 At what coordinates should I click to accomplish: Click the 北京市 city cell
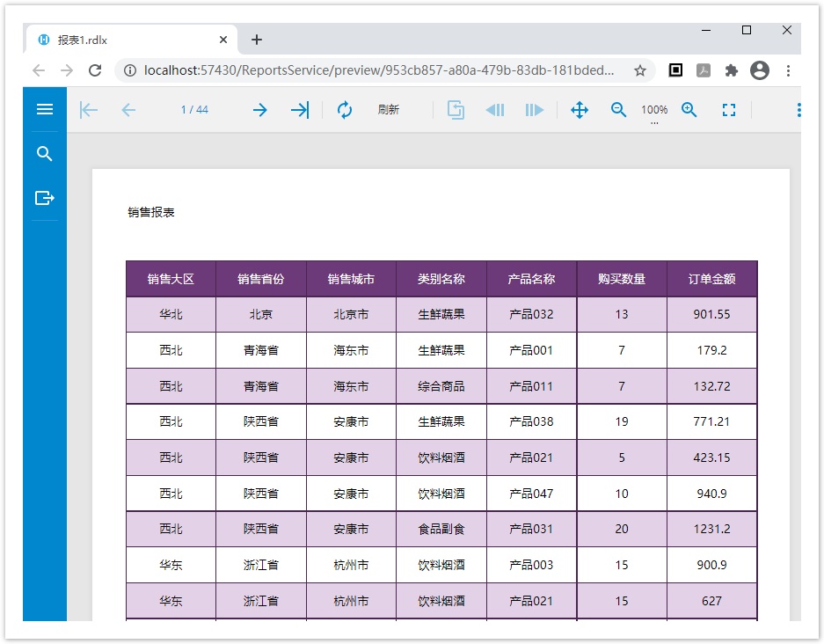coord(351,314)
